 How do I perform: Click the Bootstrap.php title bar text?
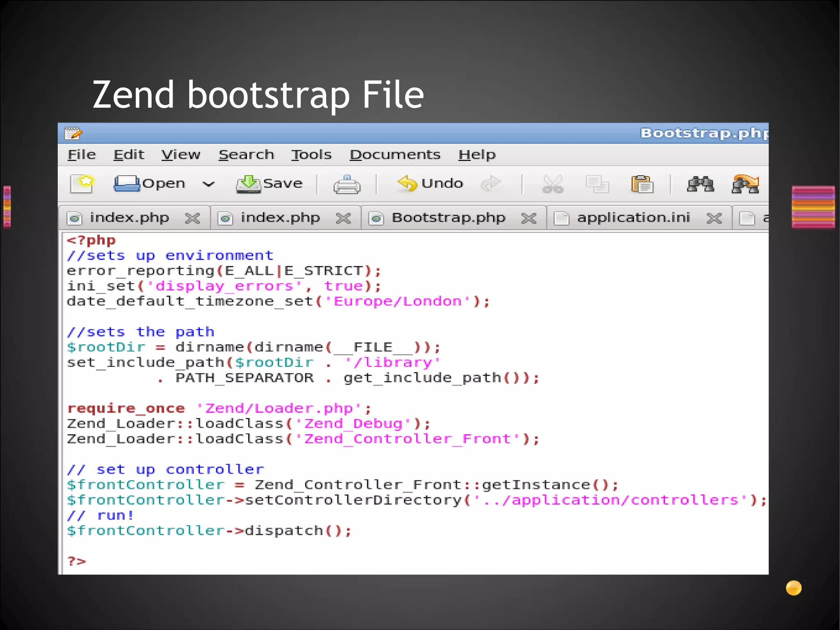704,133
